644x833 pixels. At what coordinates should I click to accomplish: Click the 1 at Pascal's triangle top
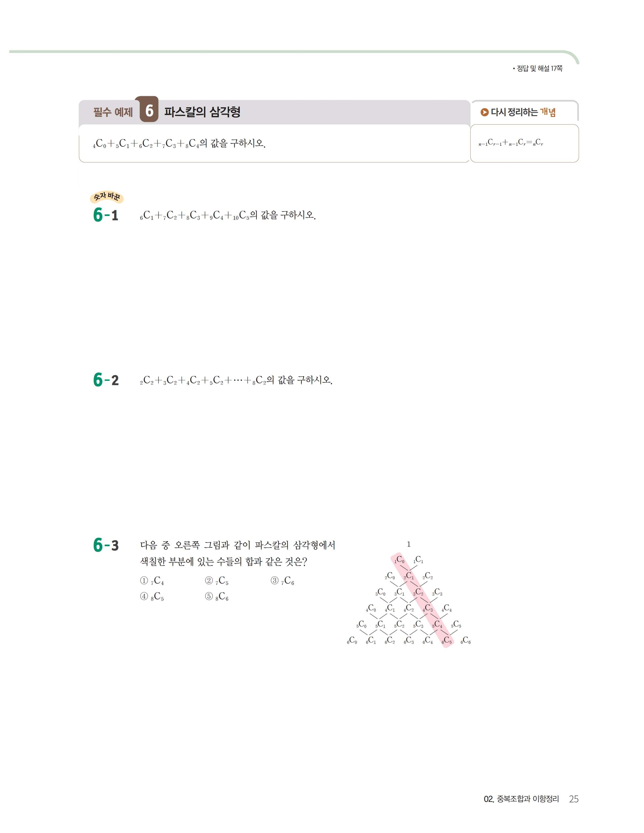click(x=409, y=544)
